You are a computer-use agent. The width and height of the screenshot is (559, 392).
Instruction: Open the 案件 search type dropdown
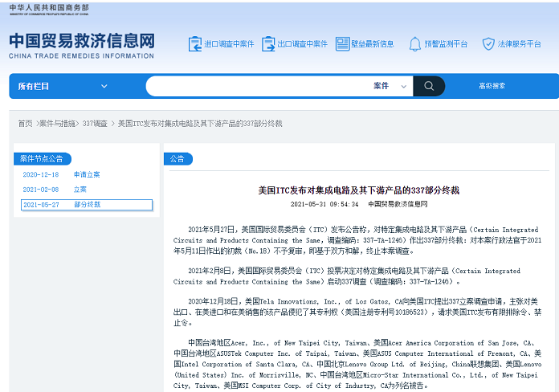click(390, 86)
